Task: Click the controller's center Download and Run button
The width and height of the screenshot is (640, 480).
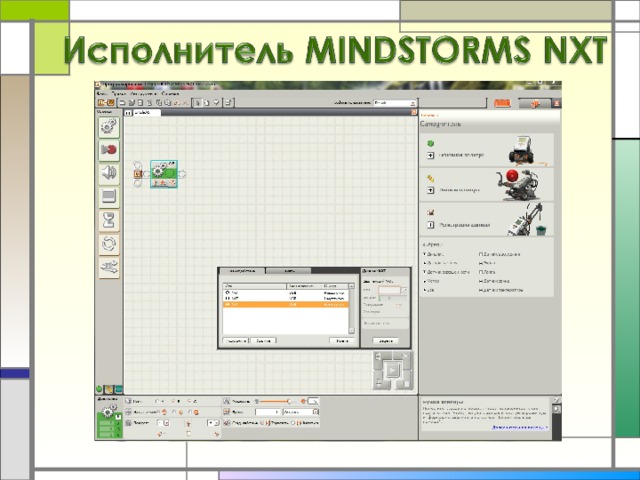Action: (392, 370)
